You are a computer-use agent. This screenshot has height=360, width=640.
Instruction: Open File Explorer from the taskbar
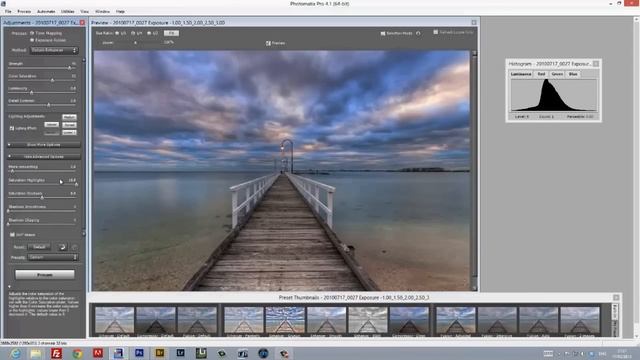[36, 353]
